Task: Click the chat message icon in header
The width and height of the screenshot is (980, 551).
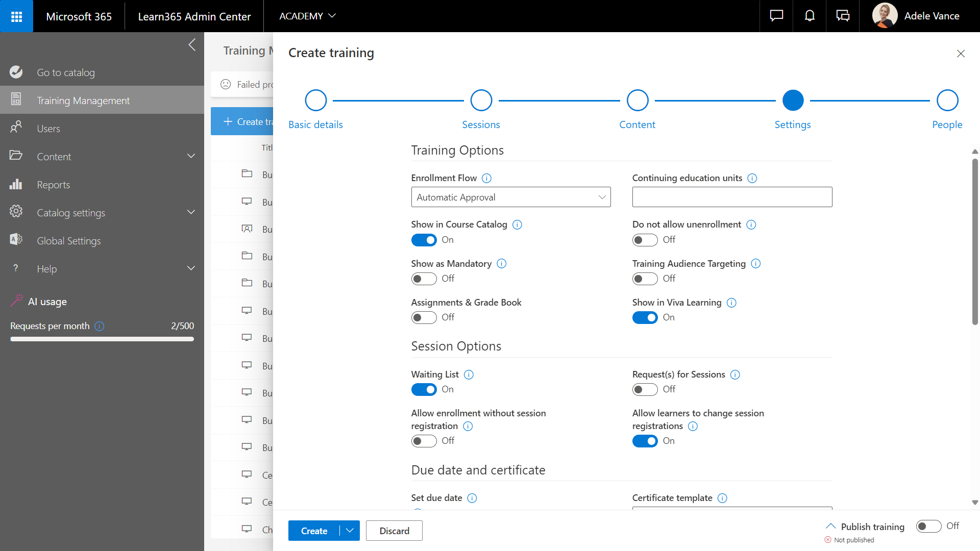Action: click(x=776, y=16)
